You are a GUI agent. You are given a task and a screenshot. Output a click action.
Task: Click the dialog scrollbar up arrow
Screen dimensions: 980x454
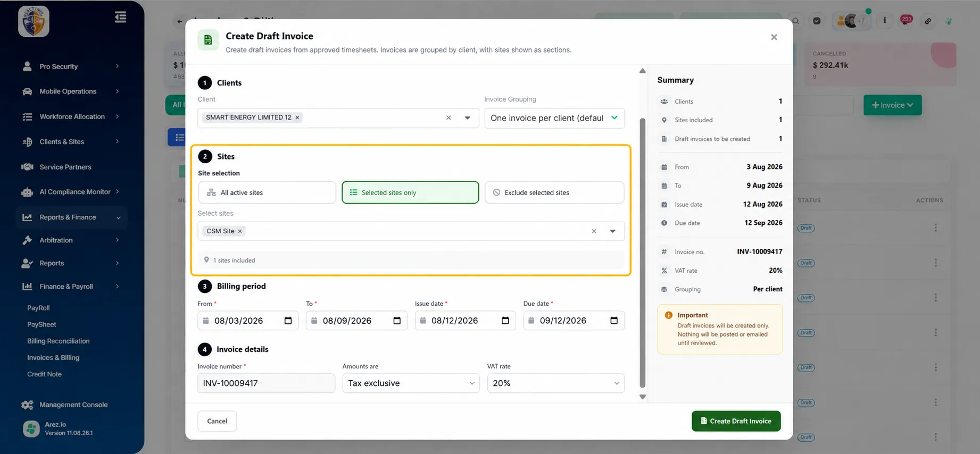tap(643, 71)
